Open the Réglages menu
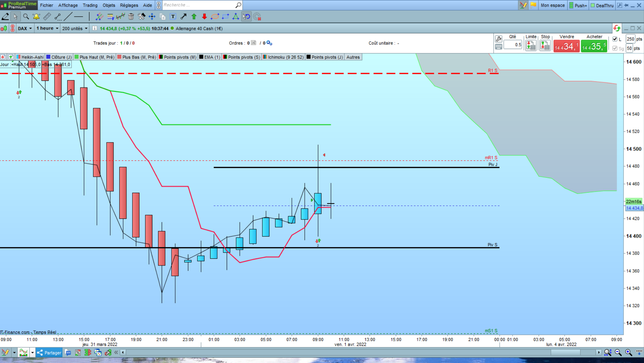The image size is (644, 363). coord(129,5)
